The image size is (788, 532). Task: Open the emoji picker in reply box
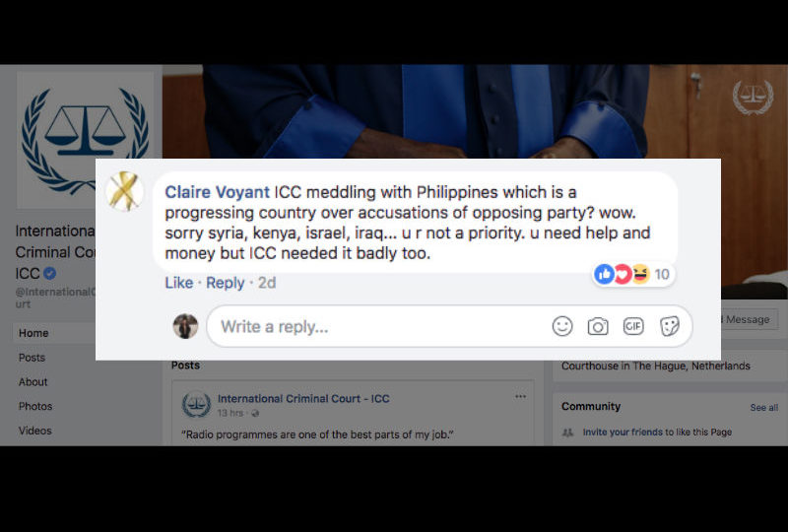pyautogui.click(x=561, y=326)
